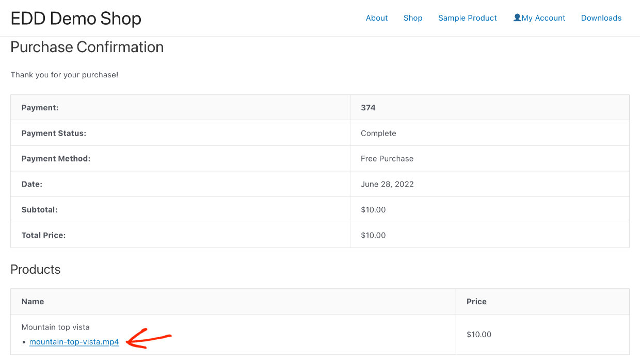640x364 pixels.
Task: Navigate to the Shop page
Action: point(412,18)
